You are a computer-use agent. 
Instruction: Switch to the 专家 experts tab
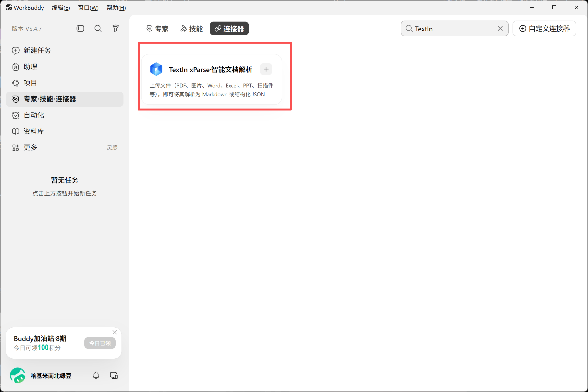[158, 28]
